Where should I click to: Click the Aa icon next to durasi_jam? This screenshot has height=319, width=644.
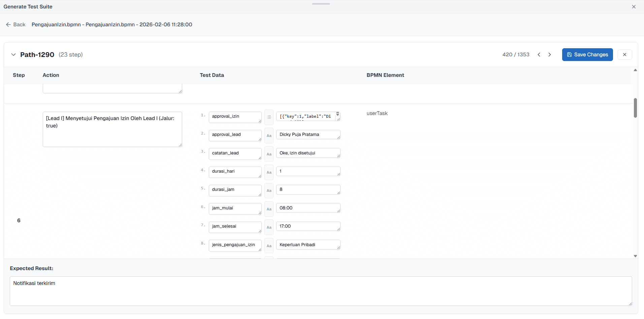pos(268,191)
